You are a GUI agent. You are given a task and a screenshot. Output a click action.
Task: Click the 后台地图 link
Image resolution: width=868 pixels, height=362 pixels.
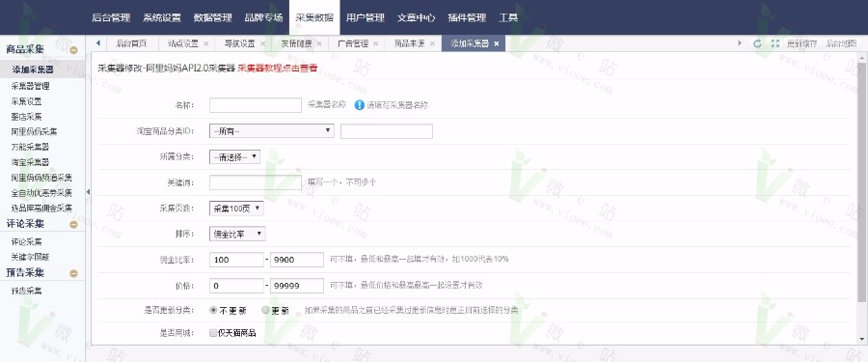tap(841, 43)
